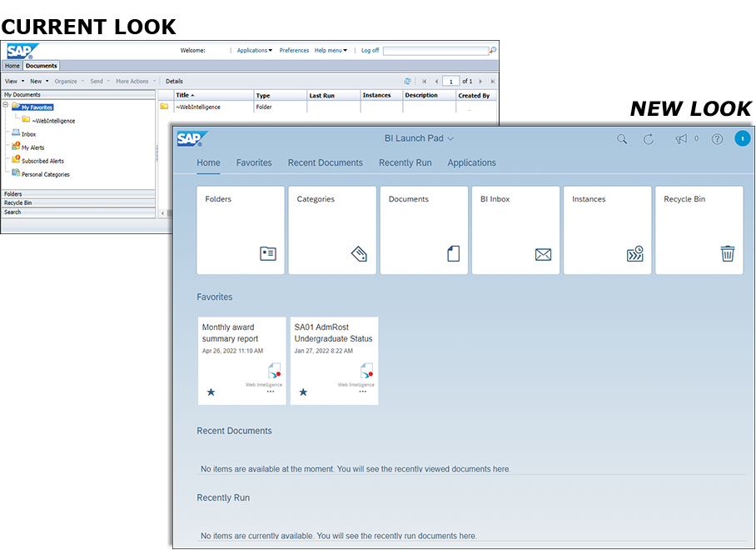Screen dimensions: 756x550
Task: Toggle the star on SA01 AdmRost Undergraduate Status
Action: pos(303,391)
